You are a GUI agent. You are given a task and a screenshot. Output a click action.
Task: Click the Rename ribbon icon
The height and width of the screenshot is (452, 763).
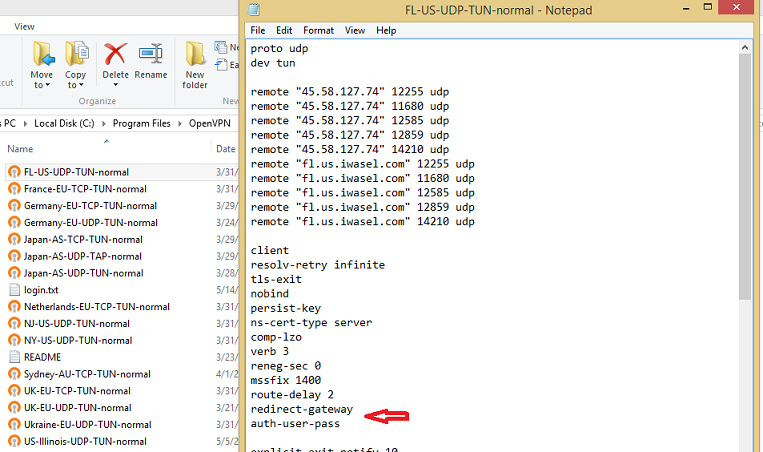[151, 54]
